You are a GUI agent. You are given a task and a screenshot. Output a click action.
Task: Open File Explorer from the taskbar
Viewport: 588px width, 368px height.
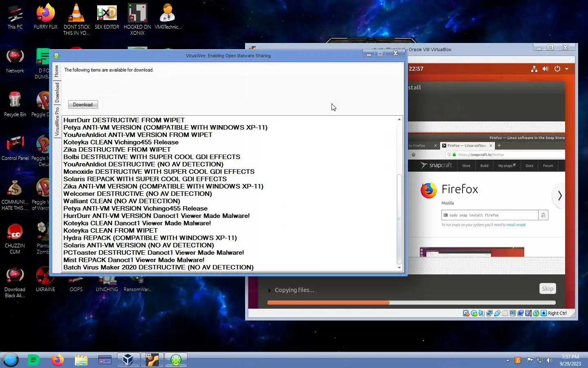[81, 360]
